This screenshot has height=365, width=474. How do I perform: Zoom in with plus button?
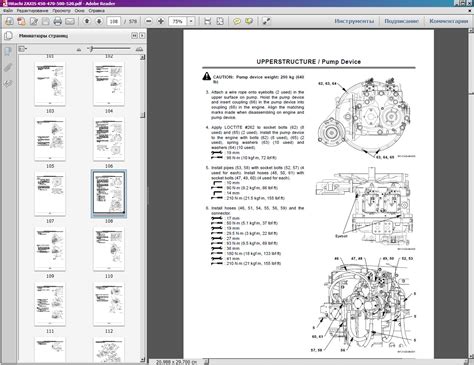pos(161,21)
